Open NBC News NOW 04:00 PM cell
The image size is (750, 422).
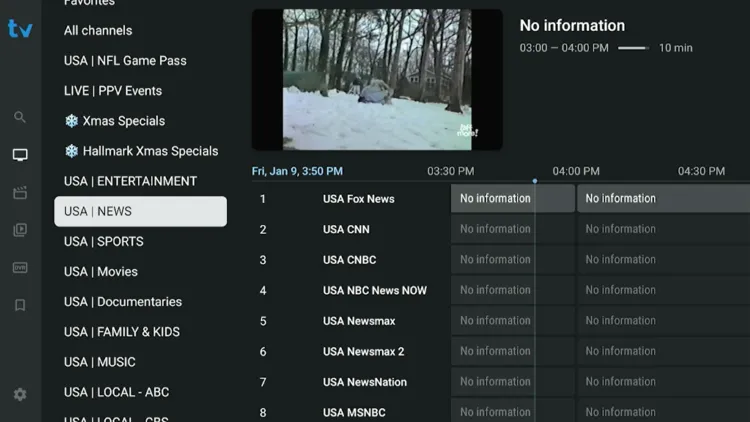tap(663, 290)
